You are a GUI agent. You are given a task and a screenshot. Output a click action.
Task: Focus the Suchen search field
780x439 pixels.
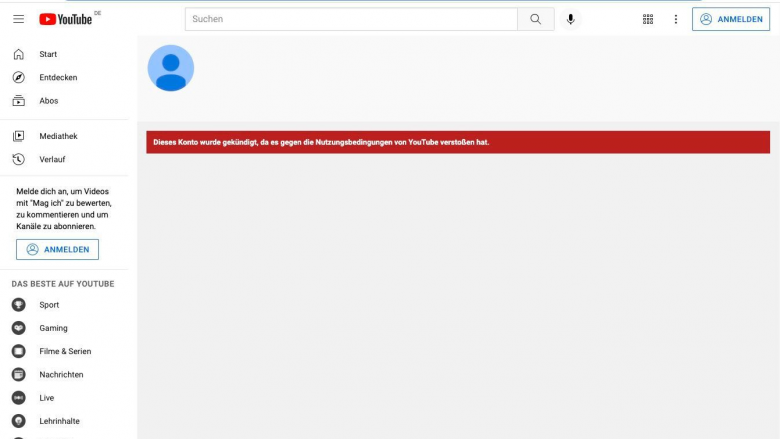tap(351, 19)
